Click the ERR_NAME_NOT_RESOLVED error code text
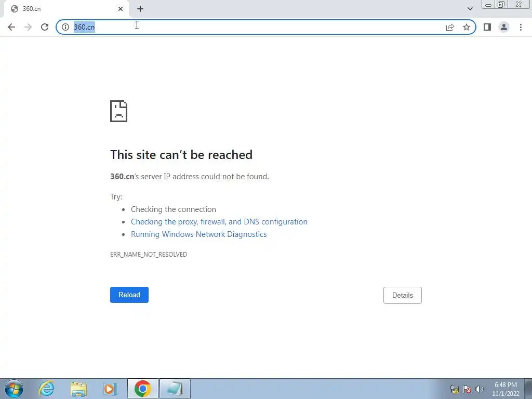532x399 pixels. point(149,255)
